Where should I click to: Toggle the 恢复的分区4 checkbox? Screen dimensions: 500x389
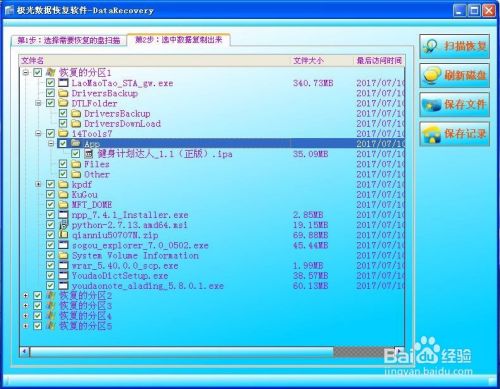pyautogui.click(x=38, y=316)
